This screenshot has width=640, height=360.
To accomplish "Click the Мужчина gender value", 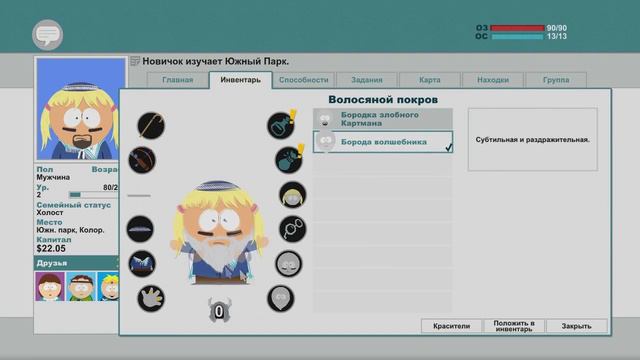I will tap(53, 178).
